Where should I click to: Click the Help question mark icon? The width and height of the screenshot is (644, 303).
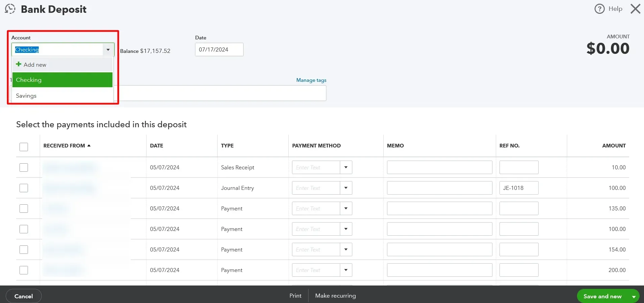(x=600, y=8)
